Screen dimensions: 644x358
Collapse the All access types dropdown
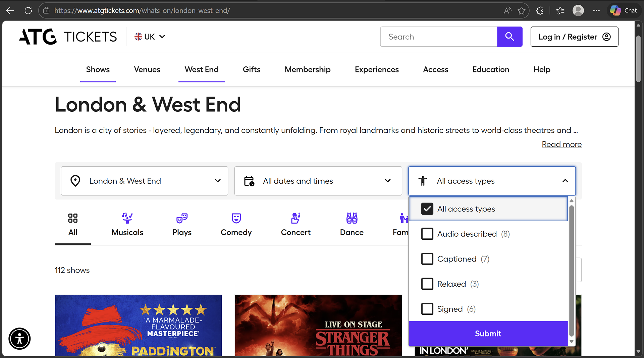492,181
